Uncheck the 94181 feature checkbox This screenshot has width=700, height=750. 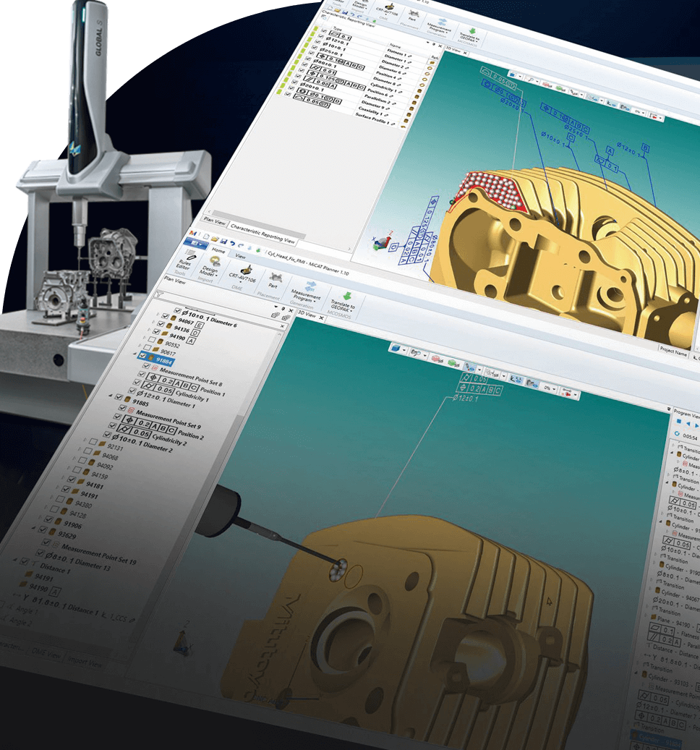(72, 479)
